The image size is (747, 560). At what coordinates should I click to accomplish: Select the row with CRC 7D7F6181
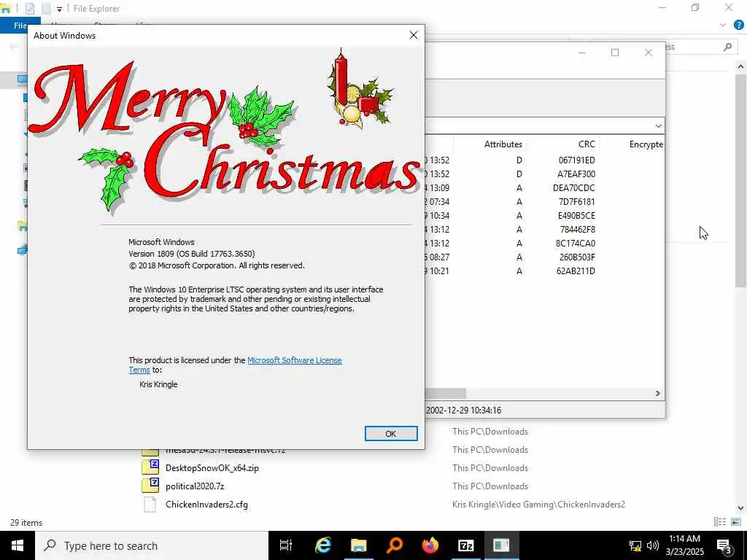[x=544, y=201]
